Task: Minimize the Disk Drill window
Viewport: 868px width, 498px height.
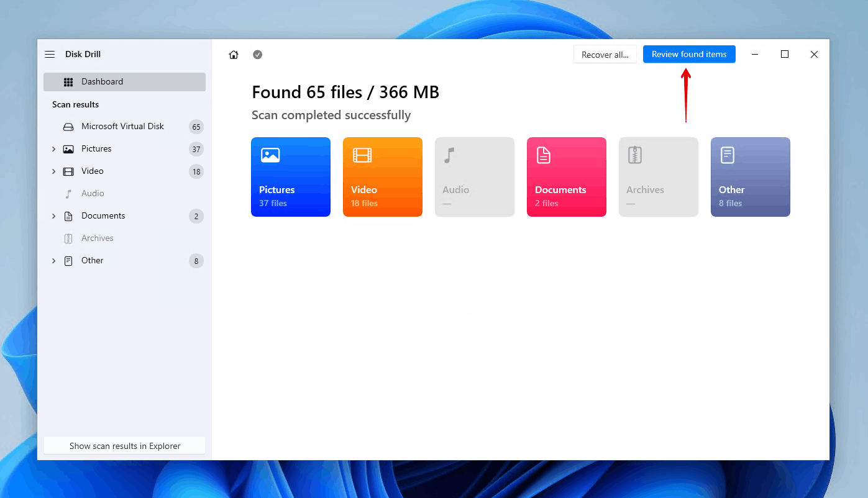Action: 755,55
